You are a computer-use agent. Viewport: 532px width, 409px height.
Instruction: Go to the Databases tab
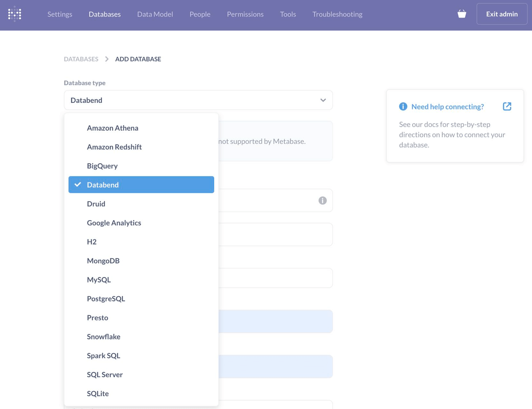click(105, 14)
